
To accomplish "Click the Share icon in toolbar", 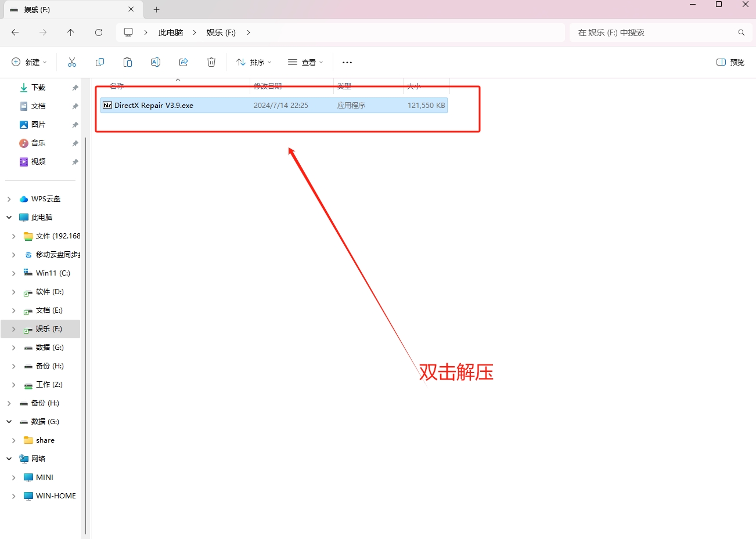I will point(183,62).
